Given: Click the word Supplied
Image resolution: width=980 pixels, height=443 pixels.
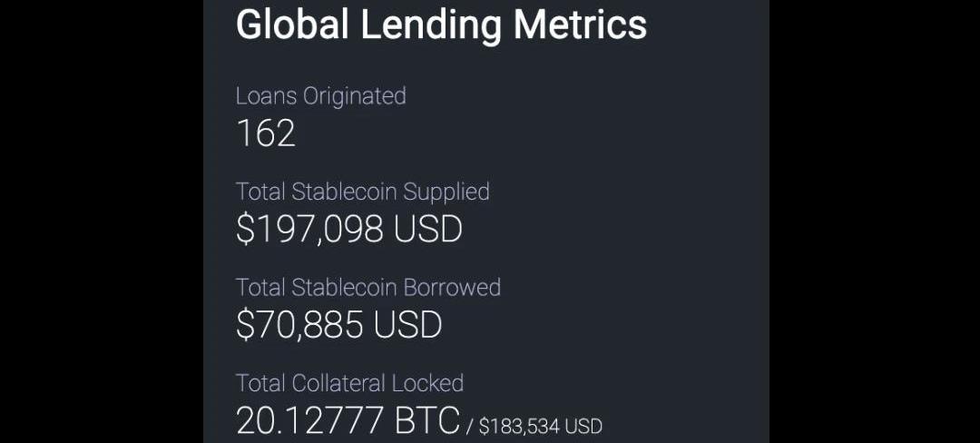Looking at the screenshot, I should coord(446,192).
